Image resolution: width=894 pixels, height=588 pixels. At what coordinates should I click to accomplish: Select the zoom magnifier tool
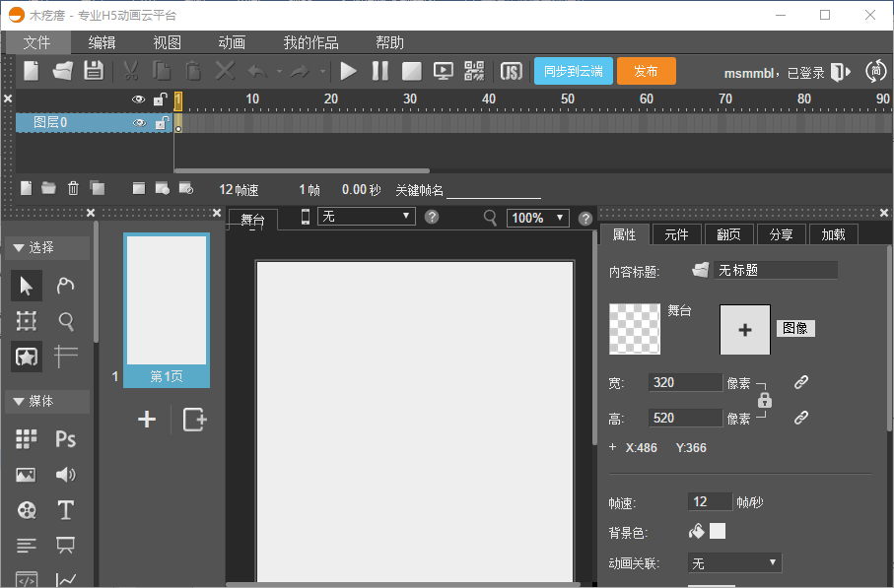(x=66, y=321)
